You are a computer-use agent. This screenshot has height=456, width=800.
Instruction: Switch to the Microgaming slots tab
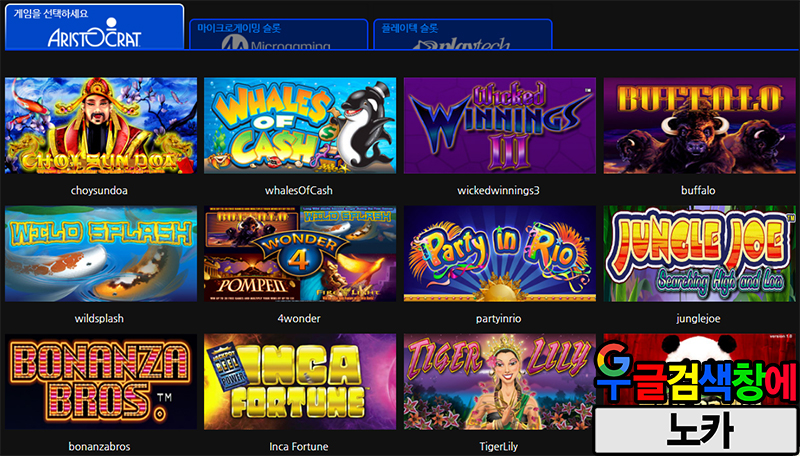pos(279,34)
